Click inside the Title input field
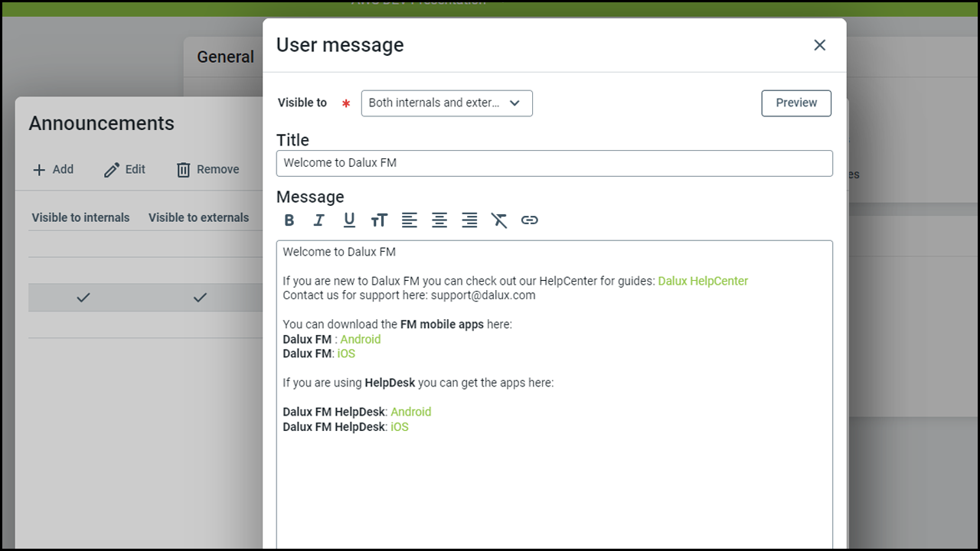980x551 pixels. click(x=554, y=163)
